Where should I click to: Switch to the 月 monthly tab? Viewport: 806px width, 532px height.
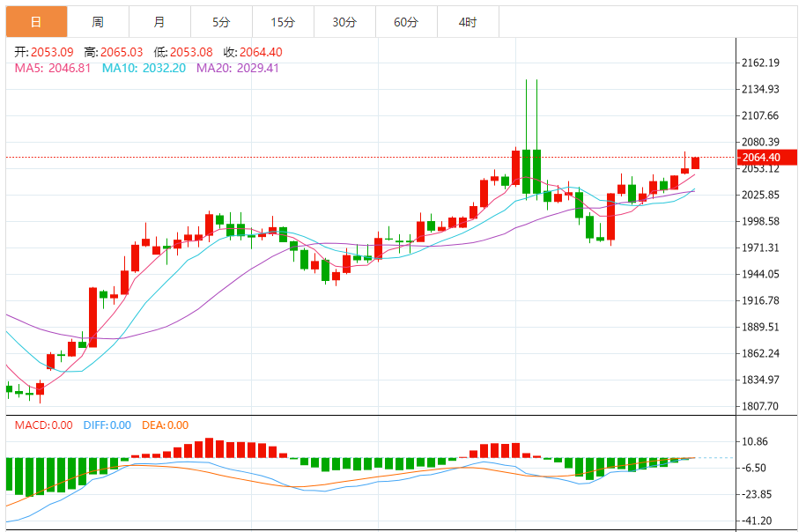click(x=159, y=22)
